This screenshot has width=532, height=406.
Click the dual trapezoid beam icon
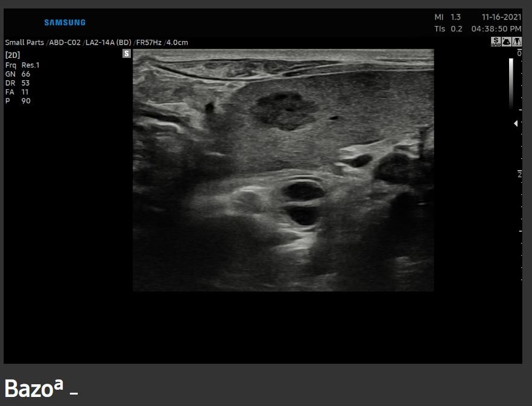(x=517, y=42)
